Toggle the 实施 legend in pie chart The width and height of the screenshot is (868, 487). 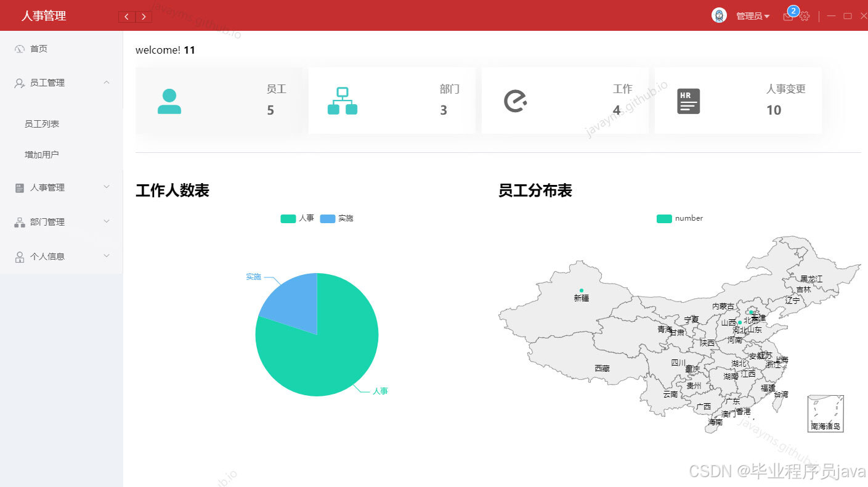[336, 218]
